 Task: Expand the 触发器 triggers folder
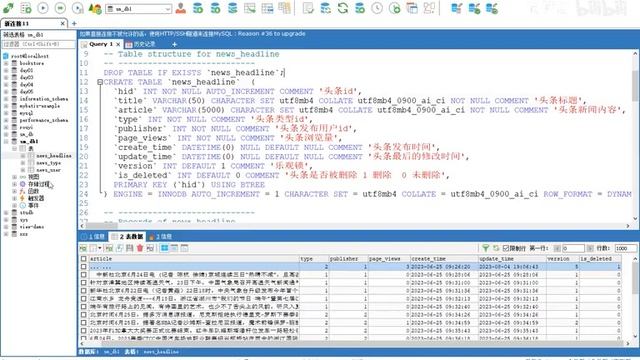click(x=15, y=198)
